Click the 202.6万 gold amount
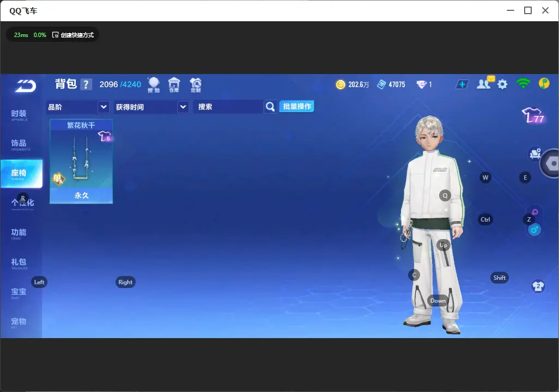This screenshot has height=392, width=559. 359,84
